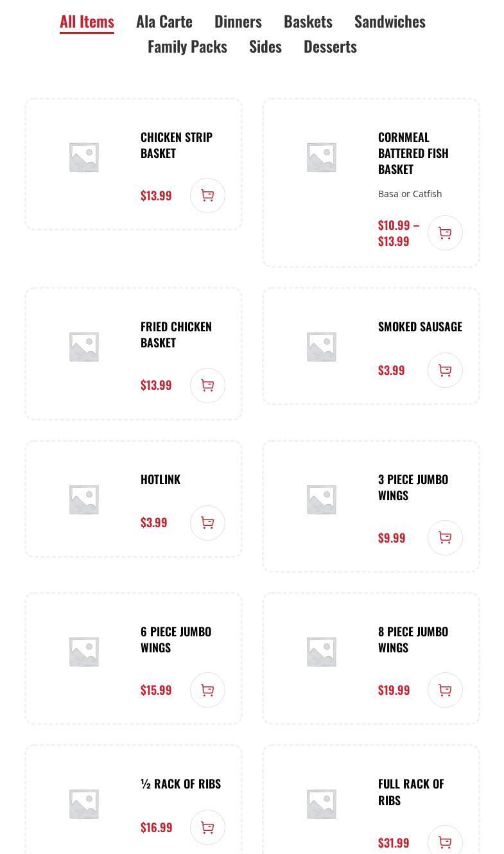Show the Sandwiches category
The width and height of the screenshot is (504, 854).
tap(390, 21)
